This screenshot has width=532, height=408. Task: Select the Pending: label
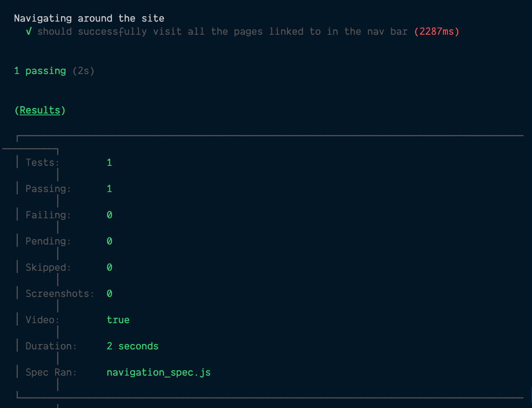[x=48, y=241]
